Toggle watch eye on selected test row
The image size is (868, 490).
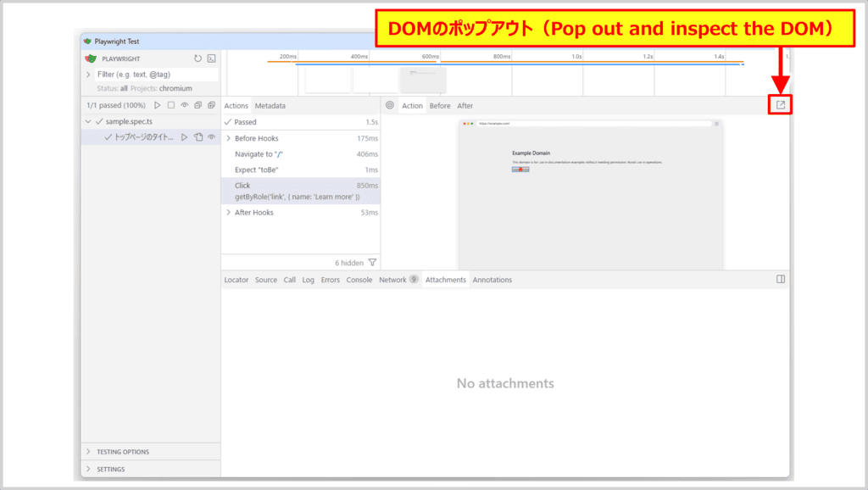[x=211, y=137]
